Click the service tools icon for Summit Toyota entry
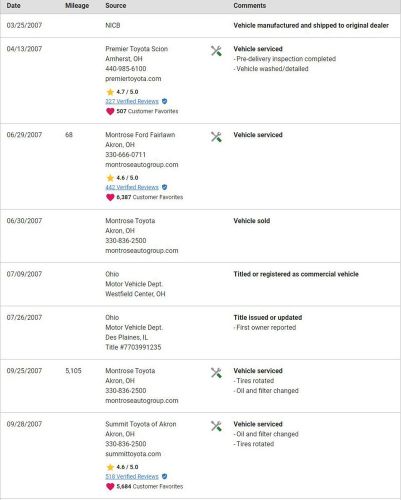 216,426
